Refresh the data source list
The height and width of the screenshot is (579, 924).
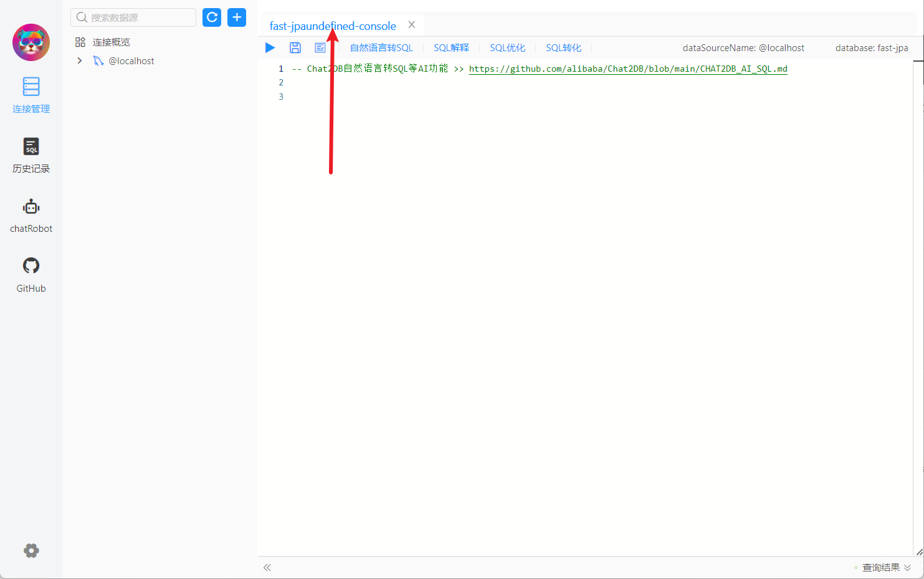[x=211, y=17]
